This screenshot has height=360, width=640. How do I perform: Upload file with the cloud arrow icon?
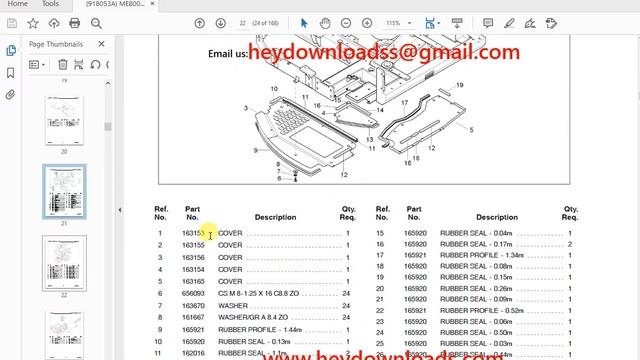[x=54, y=23]
